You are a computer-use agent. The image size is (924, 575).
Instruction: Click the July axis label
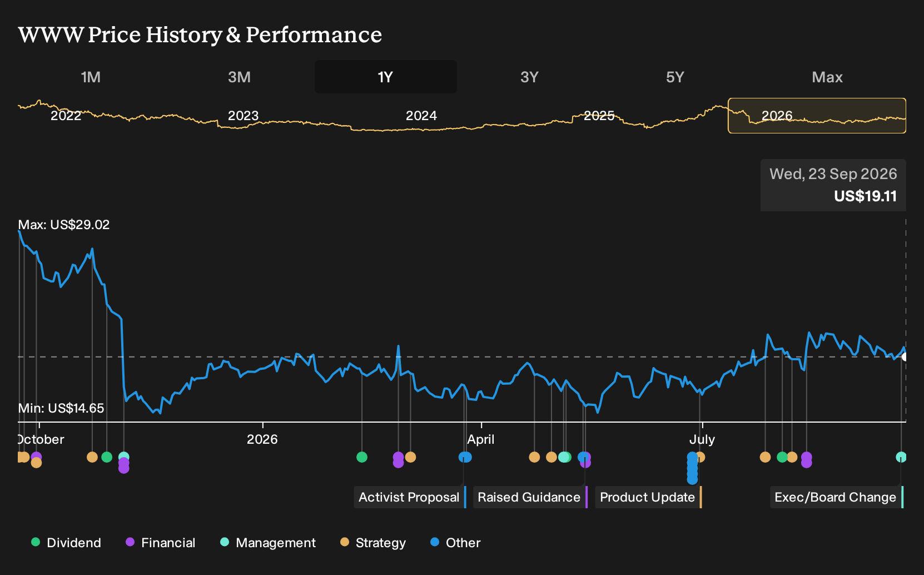702,439
